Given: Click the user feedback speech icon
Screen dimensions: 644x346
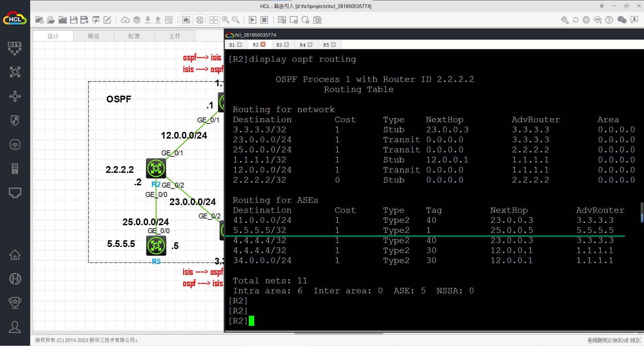Looking at the screenshot, I should [634, 20].
